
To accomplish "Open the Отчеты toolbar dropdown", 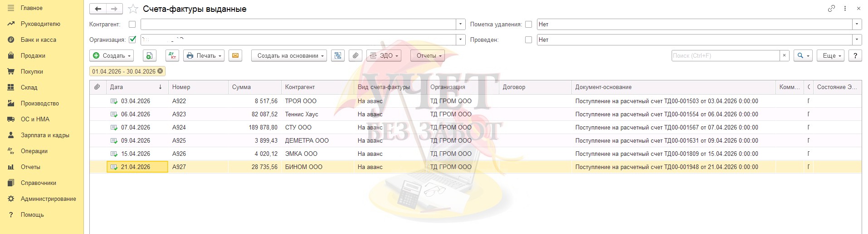I will (428, 56).
